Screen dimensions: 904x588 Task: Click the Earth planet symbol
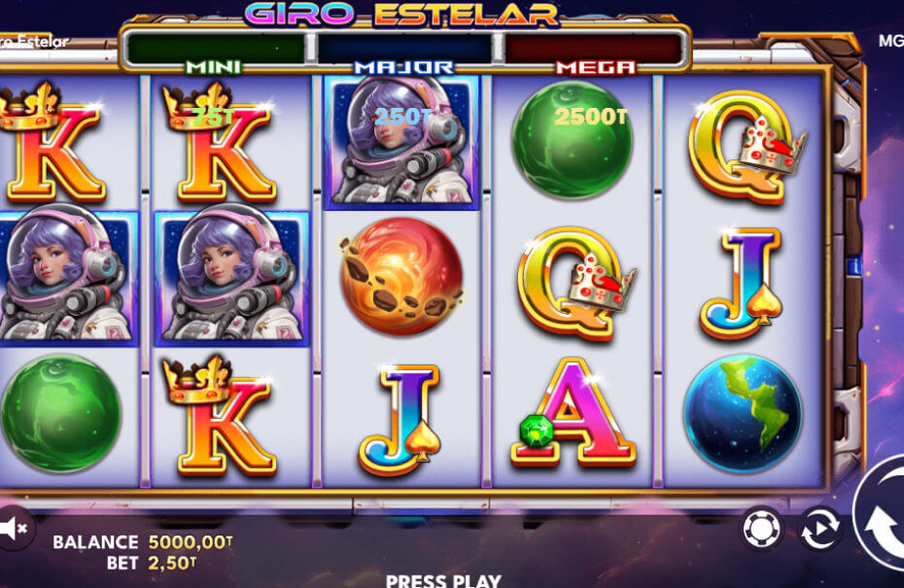click(743, 414)
